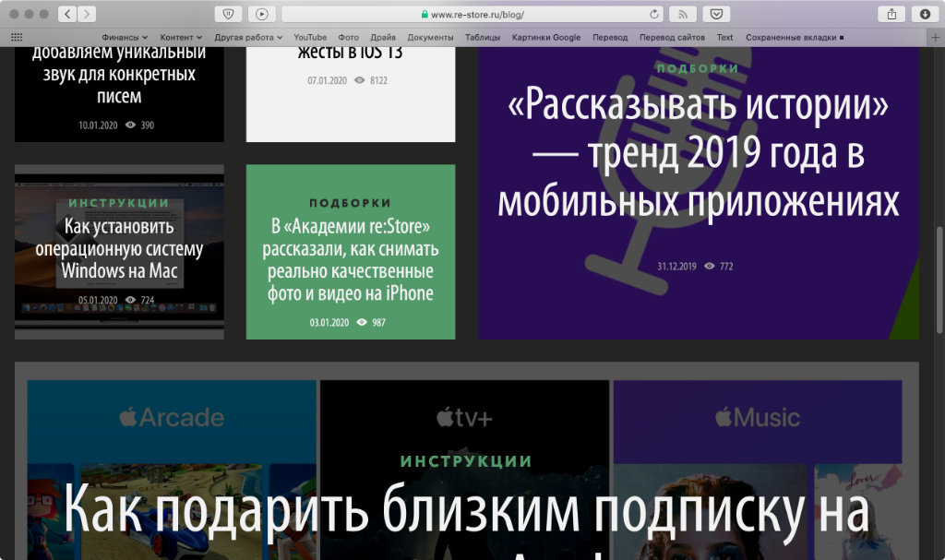Open the Share menu icon
Image resolution: width=945 pixels, height=560 pixels.
pyautogui.click(x=891, y=14)
